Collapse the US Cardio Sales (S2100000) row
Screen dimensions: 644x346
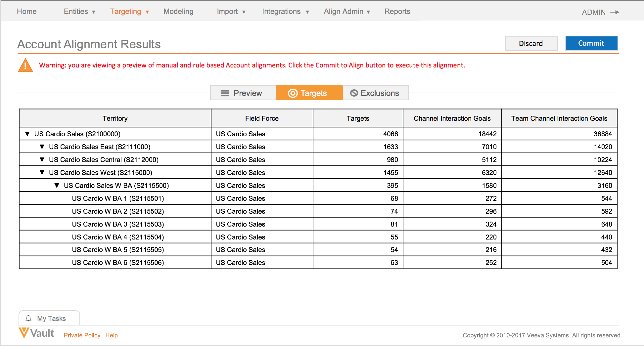point(27,134)
